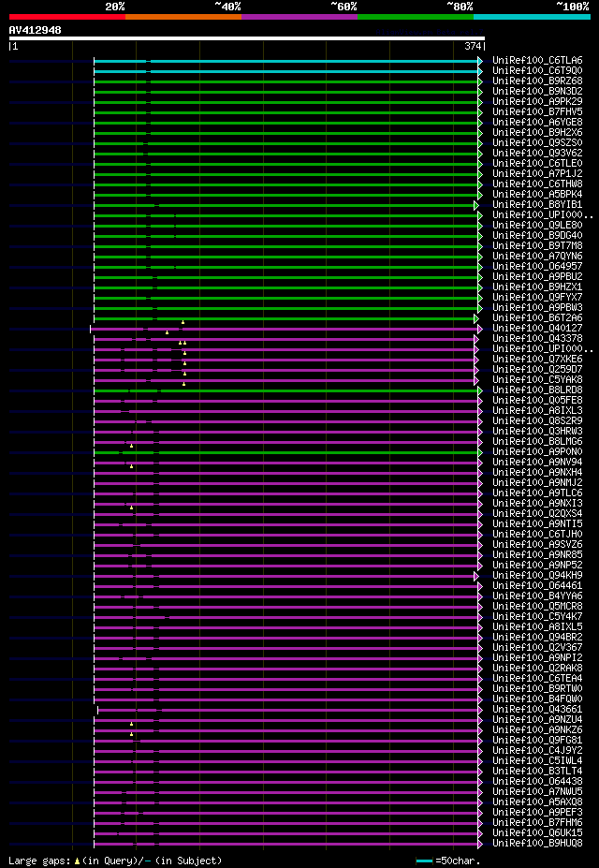This screenshot has width=599, height=868.
Task: Select the UniRef100_A7P1J2 label
Action: point(537,173)
